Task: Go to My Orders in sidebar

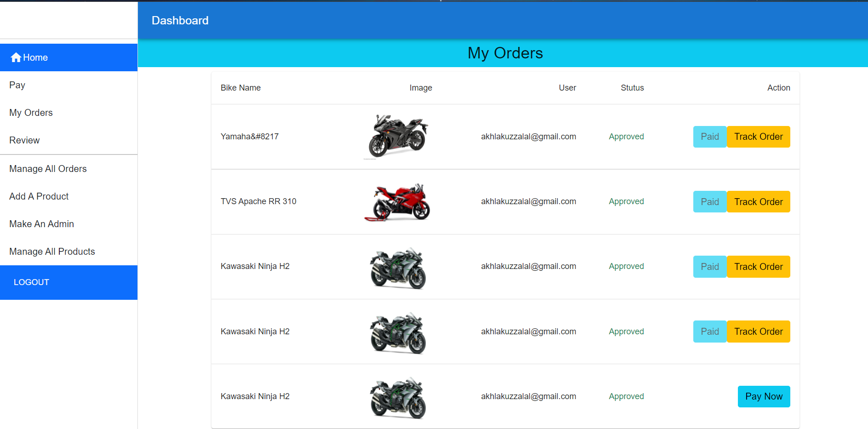Action: coord(31,113)
